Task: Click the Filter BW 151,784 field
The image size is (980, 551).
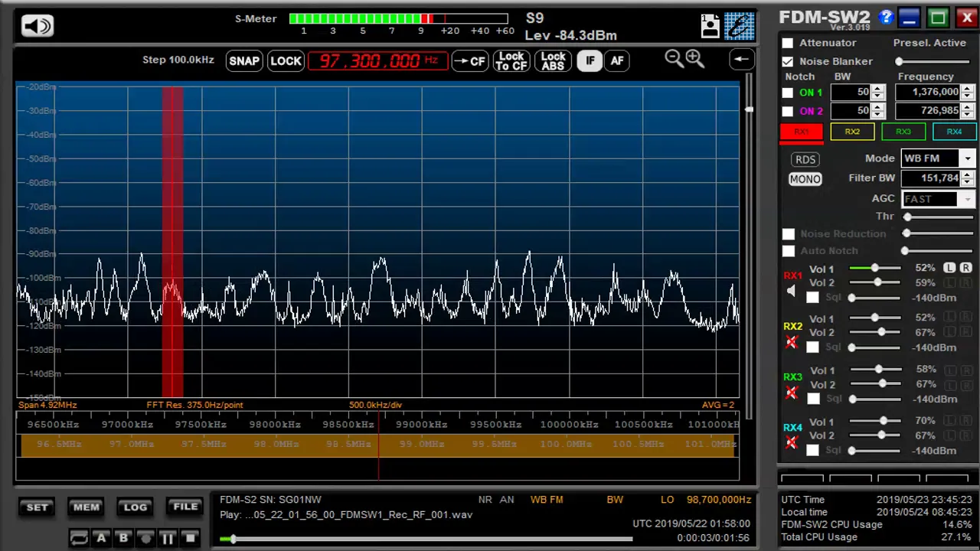Action: [930, 178]
